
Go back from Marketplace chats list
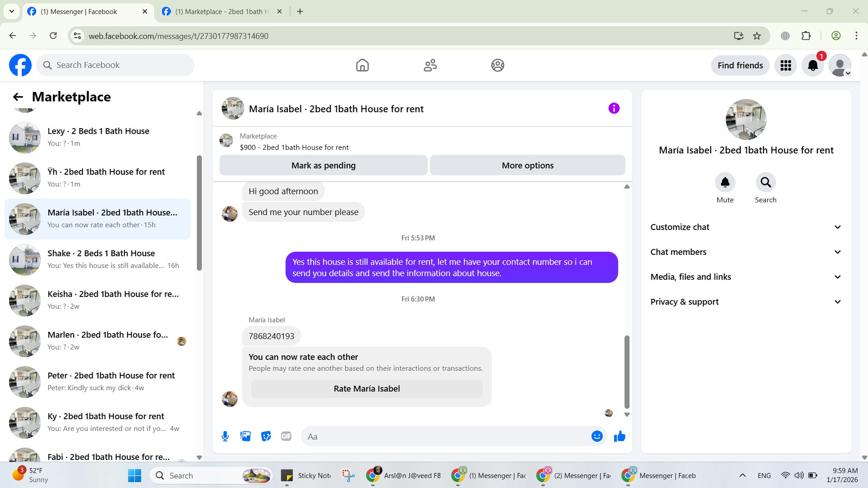pyautogui.click(x=18, y=97)
